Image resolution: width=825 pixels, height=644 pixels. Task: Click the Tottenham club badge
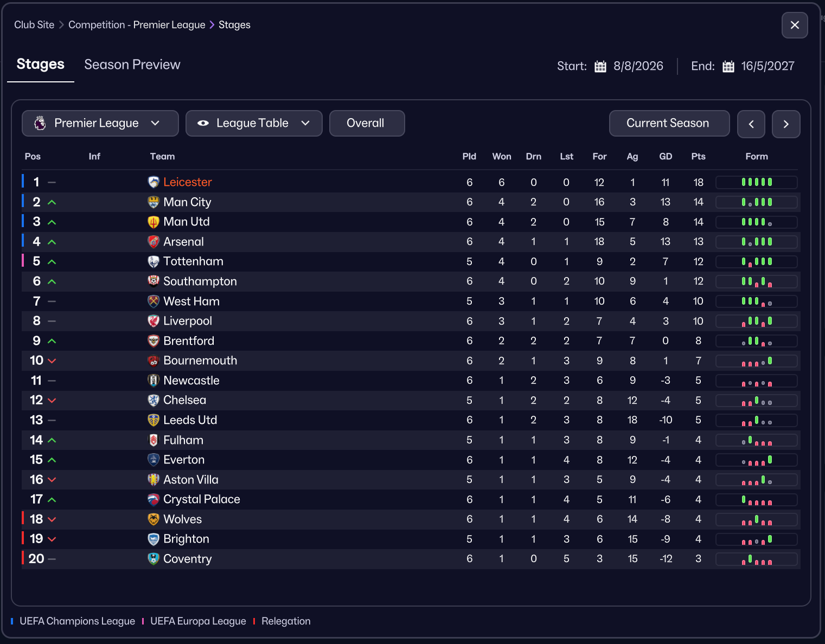[x=154, y=262]
